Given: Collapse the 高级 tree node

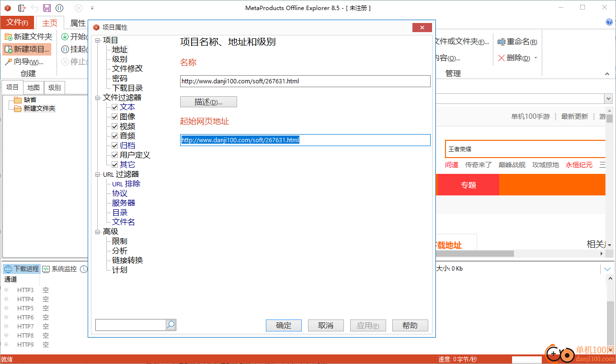Looking at the screenshot, I should click(98, 232).
